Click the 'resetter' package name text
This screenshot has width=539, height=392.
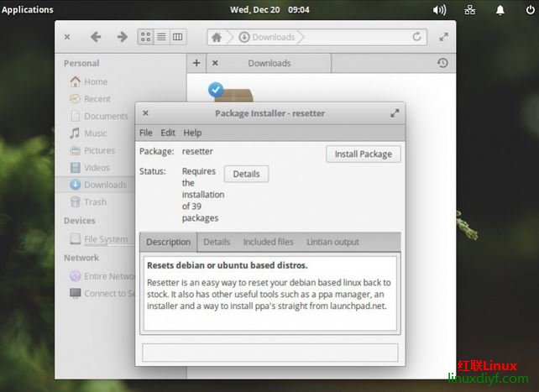click(197, 151)
